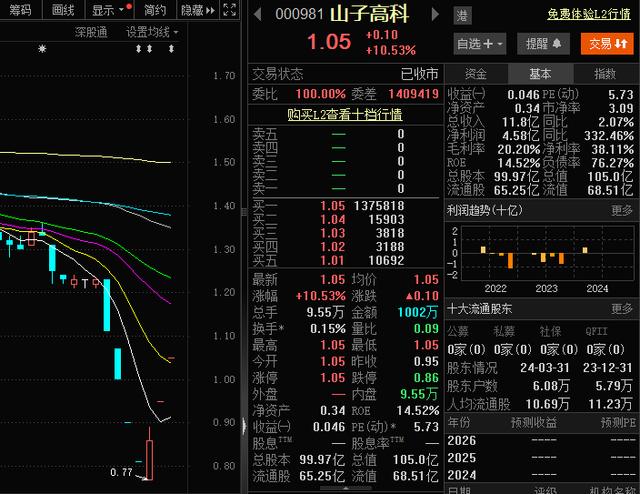Click the 2026 forecast year row
The image size is (640, 494).
541,441
